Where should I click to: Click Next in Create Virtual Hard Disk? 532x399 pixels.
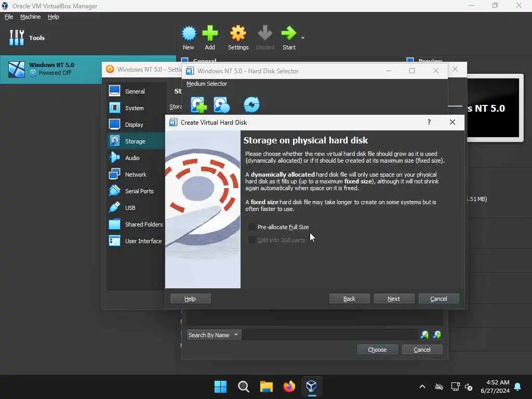[x=394, y=299]
